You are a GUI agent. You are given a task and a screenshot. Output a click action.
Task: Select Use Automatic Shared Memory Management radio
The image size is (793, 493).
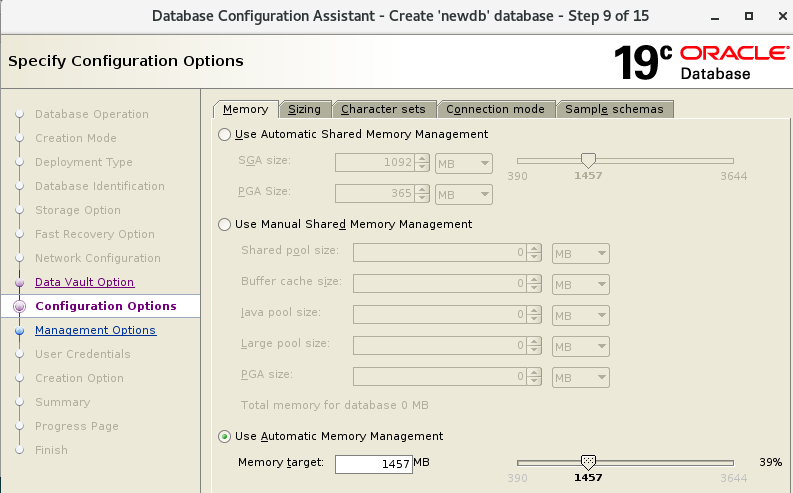225,135
